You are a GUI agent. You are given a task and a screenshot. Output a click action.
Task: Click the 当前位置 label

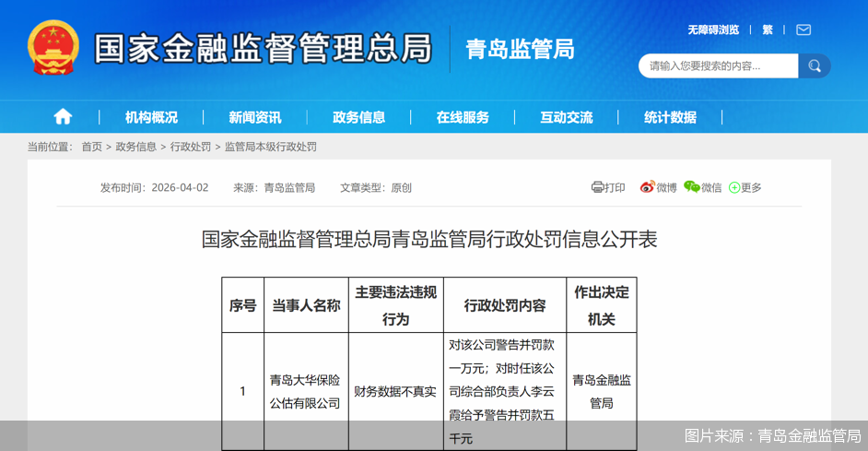[x=49, y=147]
